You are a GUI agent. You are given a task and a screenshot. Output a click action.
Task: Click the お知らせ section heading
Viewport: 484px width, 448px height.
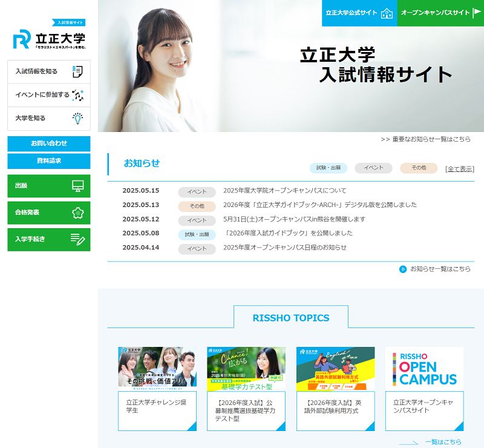pyautogui.click(x=142, y=163)
